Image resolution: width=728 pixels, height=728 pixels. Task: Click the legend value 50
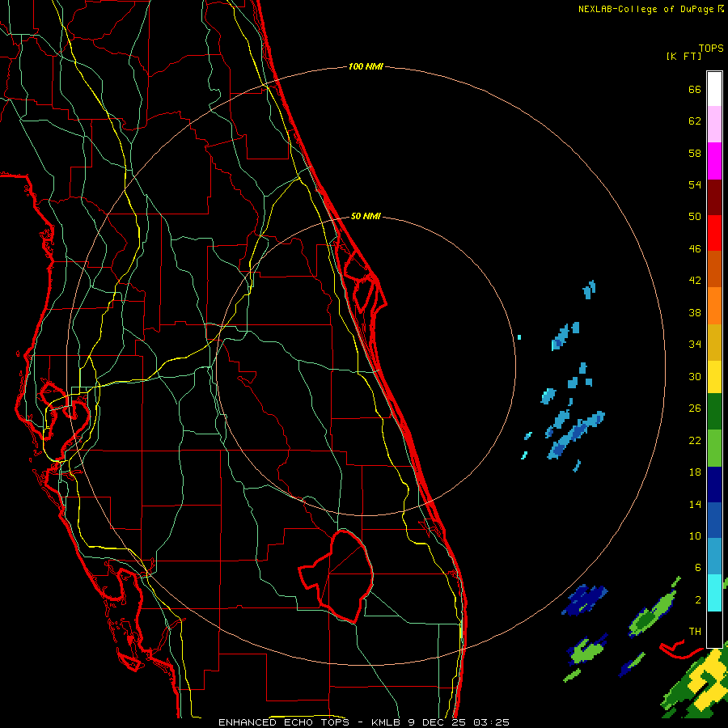click(695, 217)
